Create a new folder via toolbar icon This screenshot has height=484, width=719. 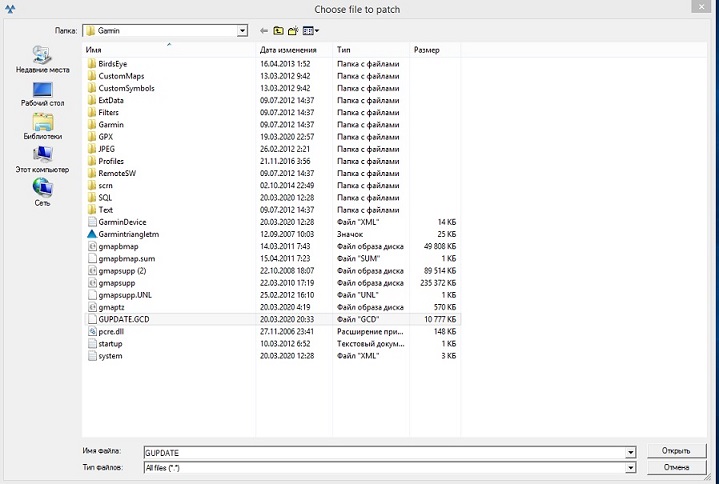(294, 31)
